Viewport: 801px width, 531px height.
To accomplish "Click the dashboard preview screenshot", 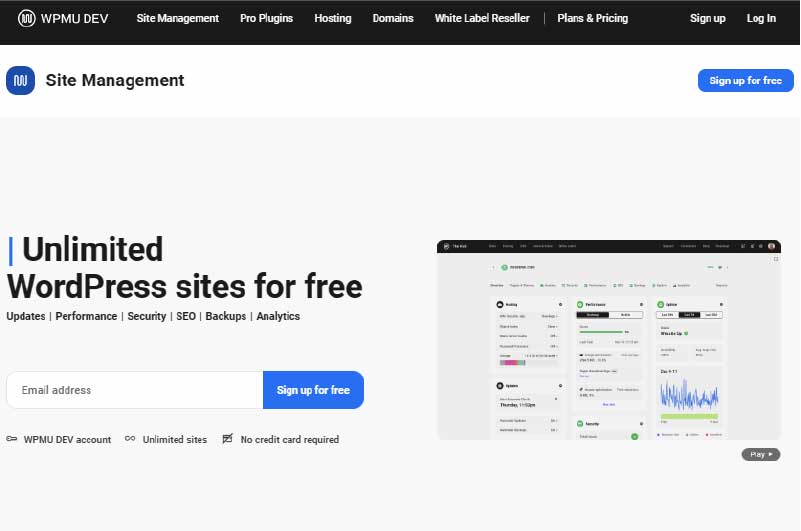I will tap(608, 340).
